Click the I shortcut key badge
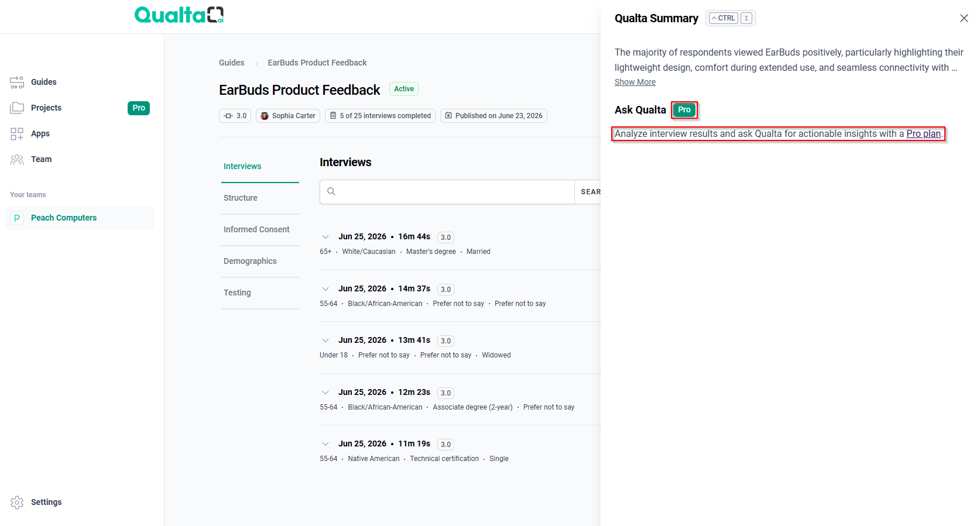Image resolution: width=980 pixels, height=526 pixels. tap(746, 18)
